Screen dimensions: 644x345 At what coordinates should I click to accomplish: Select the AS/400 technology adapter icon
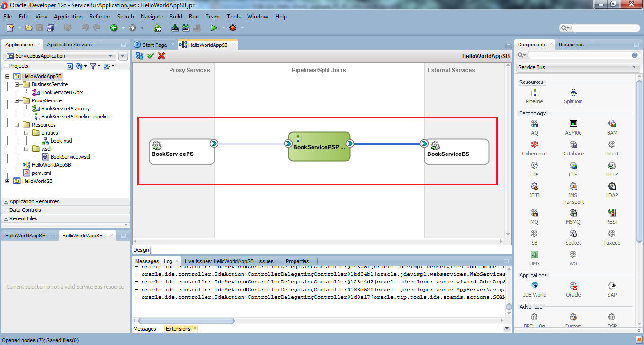click(573, 124)
